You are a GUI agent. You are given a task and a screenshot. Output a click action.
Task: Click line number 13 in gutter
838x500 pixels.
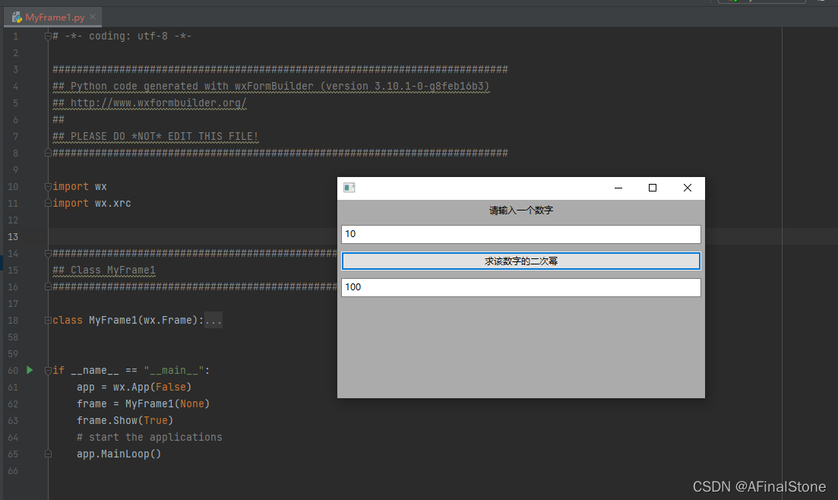click(13, 237)
